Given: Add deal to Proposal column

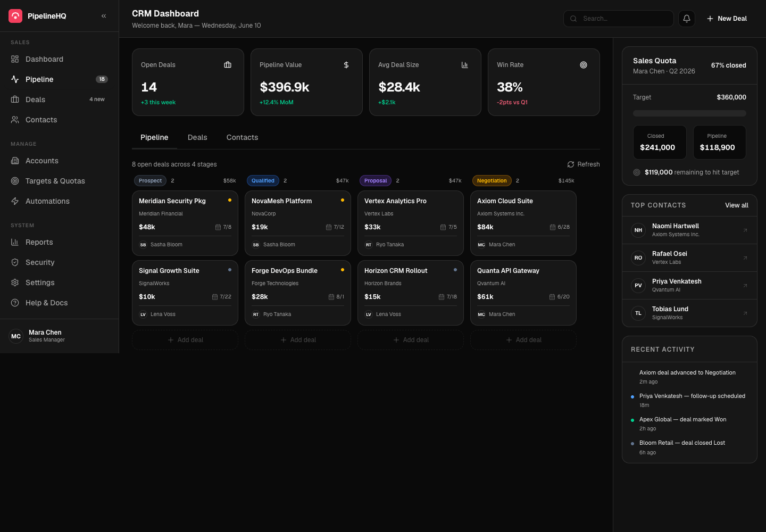Looking at the screenshot, I should (411, 340).
